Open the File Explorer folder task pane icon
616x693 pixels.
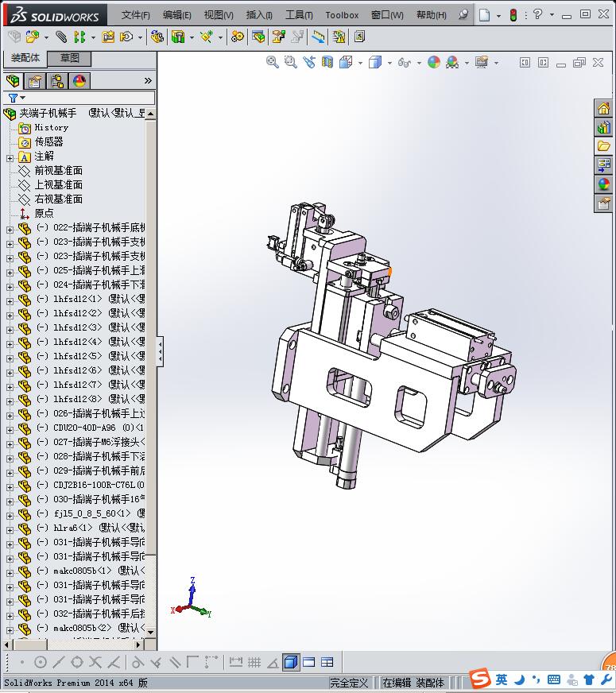click(603, 146)
